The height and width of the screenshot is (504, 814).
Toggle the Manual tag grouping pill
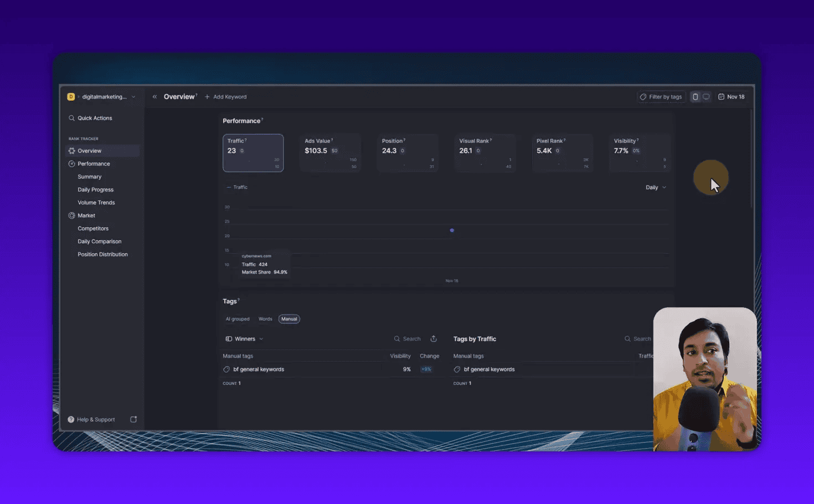(x=288, y=319)
